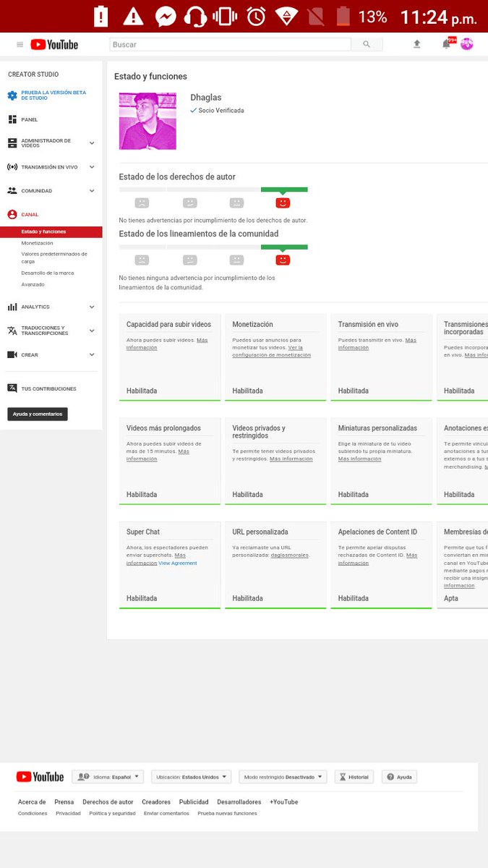488x868 pixels.
Task: Click the CREATOR STUDIO heading
Action: [x=33, y=75]
